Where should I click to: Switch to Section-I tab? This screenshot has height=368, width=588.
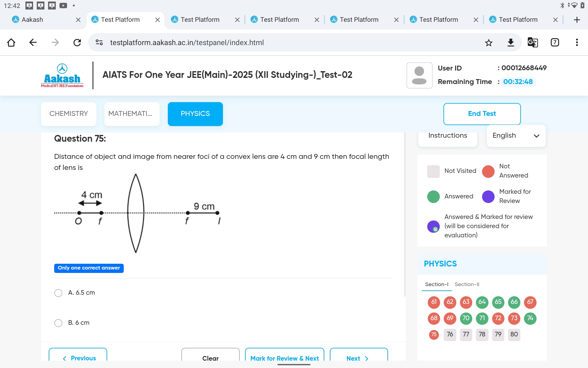[x=437, y=284]
